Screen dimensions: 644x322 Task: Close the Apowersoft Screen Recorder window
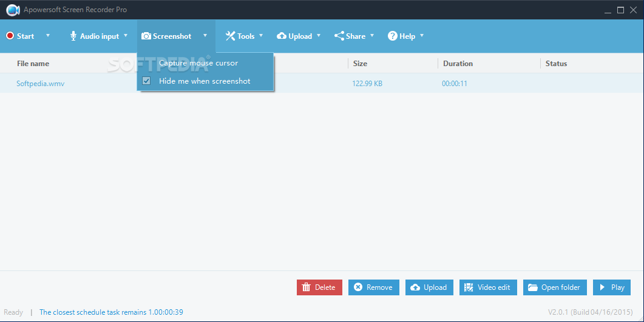point(633,10)
